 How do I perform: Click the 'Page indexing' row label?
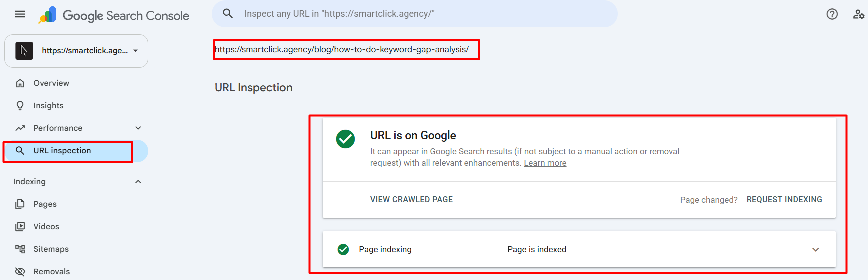click(x=385, y=250)
